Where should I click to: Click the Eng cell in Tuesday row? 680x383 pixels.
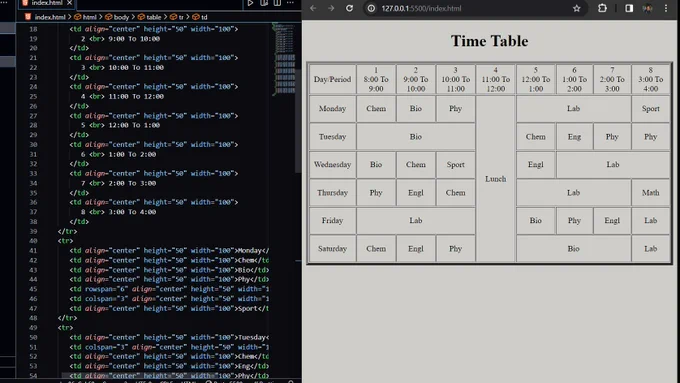[x=574, y=137]
